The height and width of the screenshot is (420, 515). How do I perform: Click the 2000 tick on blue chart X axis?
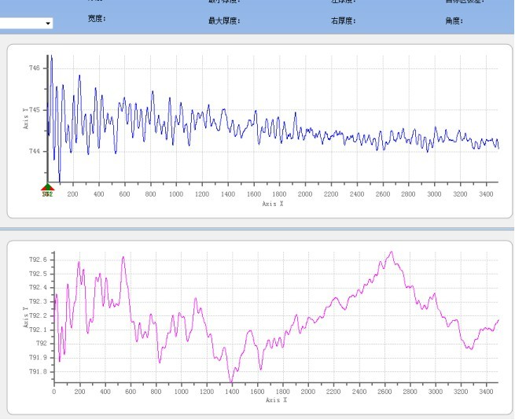[x=304, y=194]
